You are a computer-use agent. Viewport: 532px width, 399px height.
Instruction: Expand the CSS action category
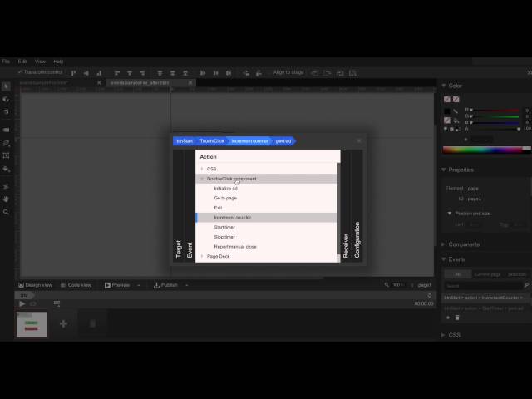pos(202,169)
